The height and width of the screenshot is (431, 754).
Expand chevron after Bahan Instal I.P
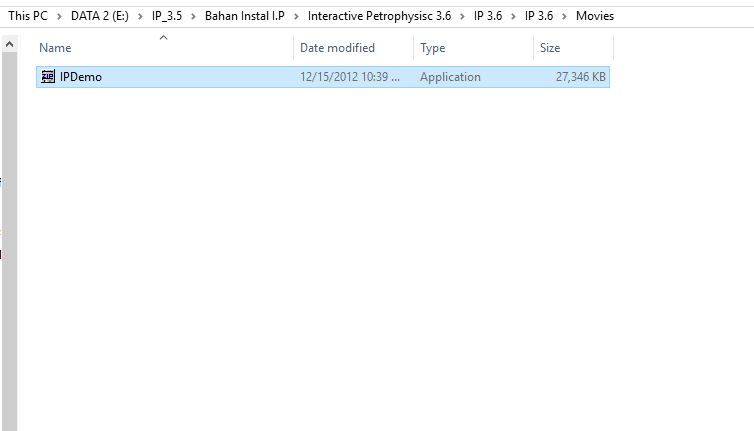click(x=296, y=16)
